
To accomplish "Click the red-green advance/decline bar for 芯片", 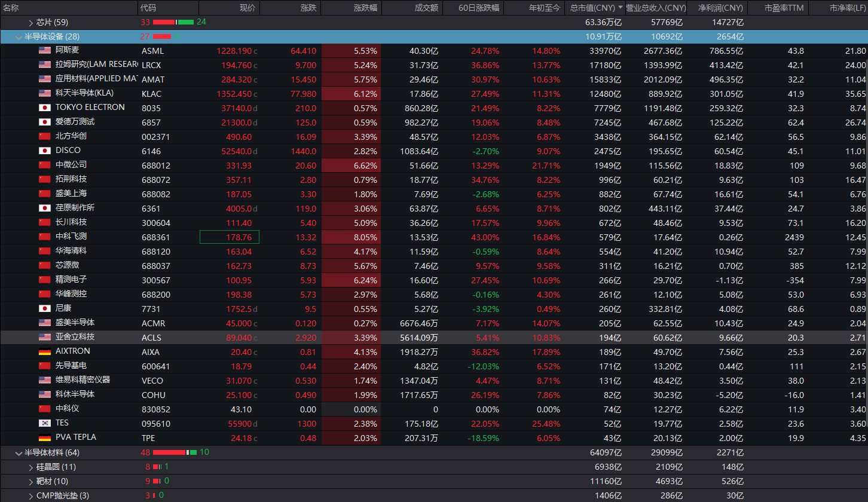I will coord(173,22).
